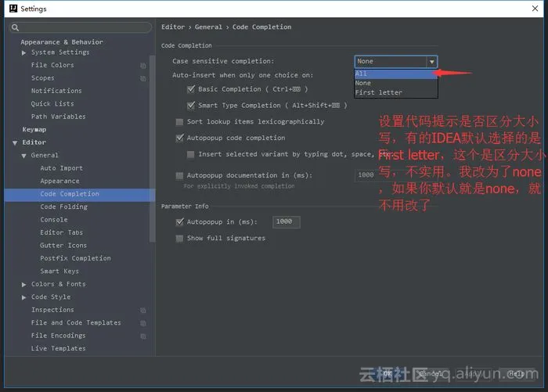The height and width of the screenshot is (392, 548).
Task: Enable Sort lookup items lexicographically
Action: pyautogui.click(x=179, y=121)
